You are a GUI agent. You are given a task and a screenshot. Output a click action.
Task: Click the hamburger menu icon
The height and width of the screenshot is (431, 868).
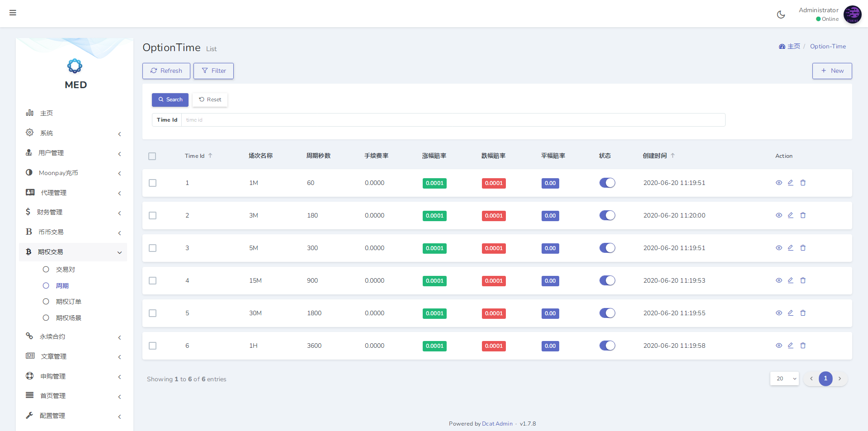pos(13,13)
